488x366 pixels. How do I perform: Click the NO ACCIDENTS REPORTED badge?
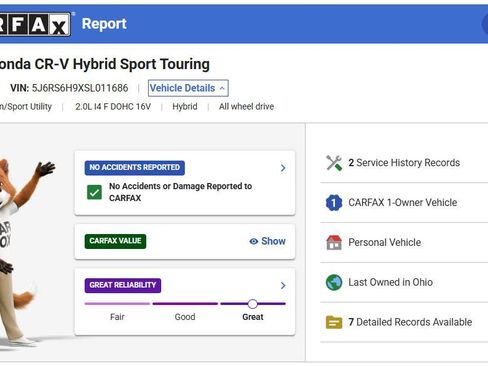point(135,168)
